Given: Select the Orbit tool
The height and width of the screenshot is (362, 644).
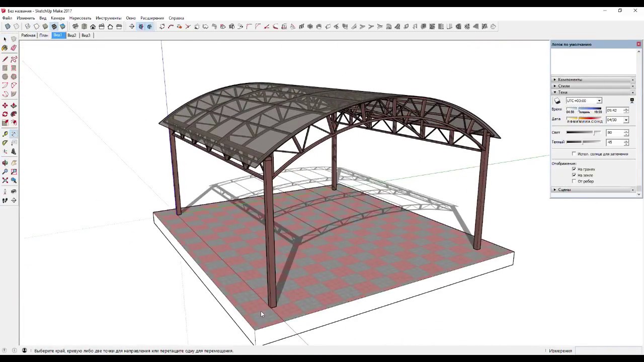Looking at the screenshot, I should click(x=5, y=163).
